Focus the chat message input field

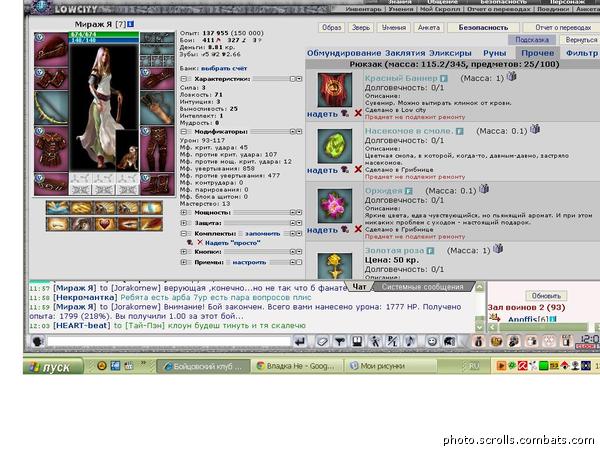[x=168, y=341]
